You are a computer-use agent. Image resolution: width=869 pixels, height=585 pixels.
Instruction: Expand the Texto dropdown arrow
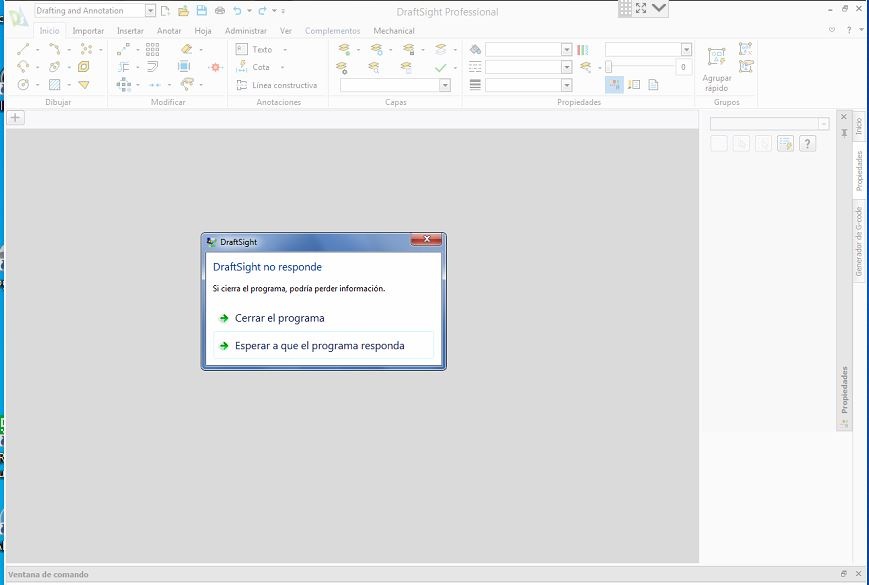[x=284, y=50]
